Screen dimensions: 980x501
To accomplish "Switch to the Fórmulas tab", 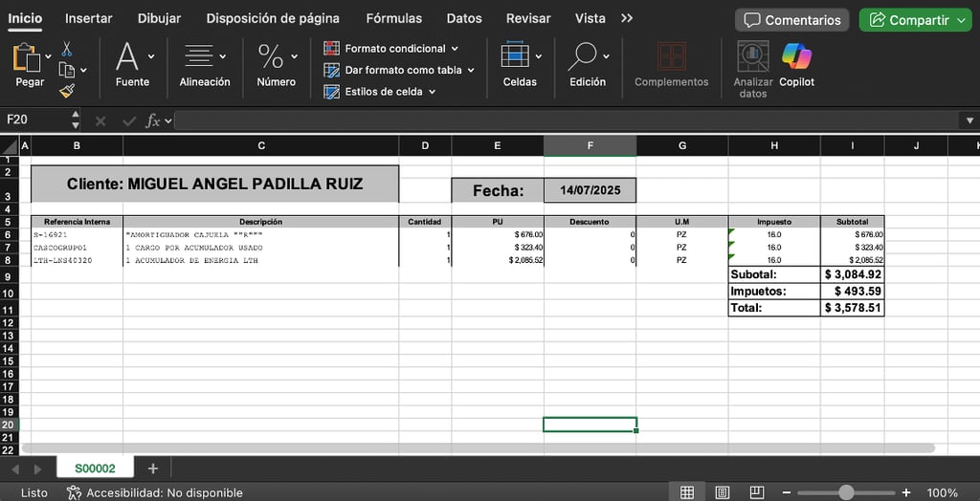I will (x=393, y=18).
